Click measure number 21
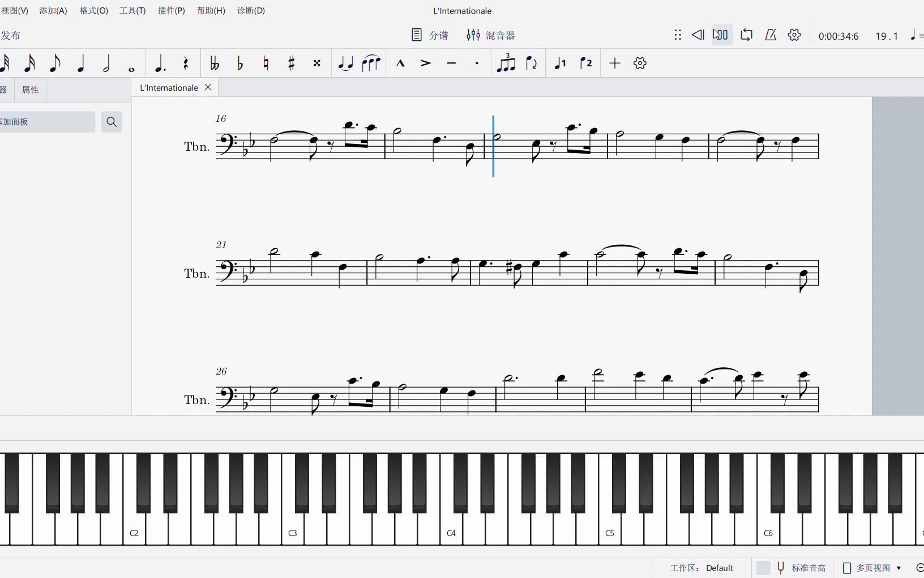924x578 pixels. click(221, 245)
